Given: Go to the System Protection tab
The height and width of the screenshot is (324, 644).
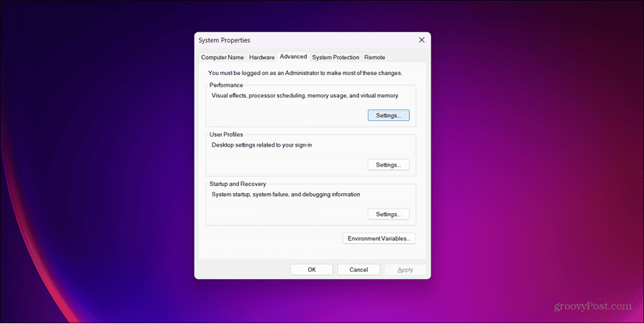Looking at the screenshot, I should pos(336,57).
